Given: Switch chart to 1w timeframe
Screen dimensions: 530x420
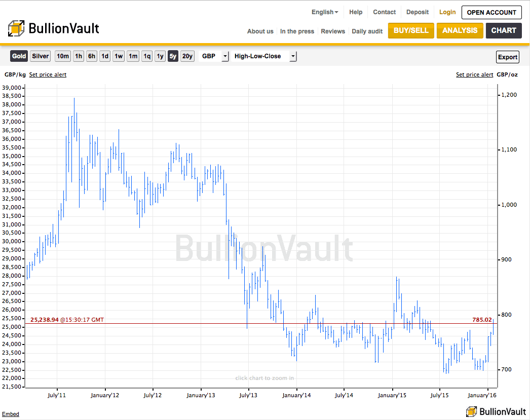Looking at the screenshot, I should point(119,56).
